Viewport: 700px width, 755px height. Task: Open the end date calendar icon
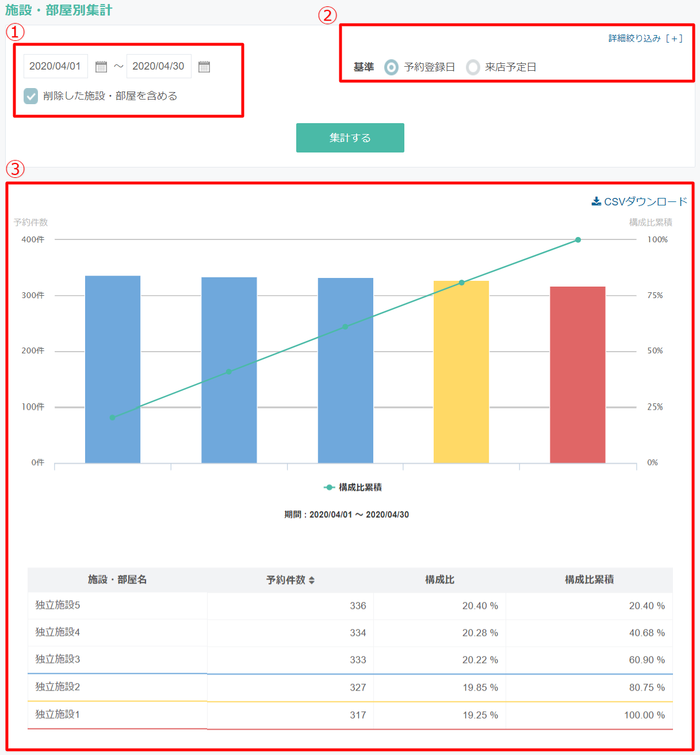[204, 67]
